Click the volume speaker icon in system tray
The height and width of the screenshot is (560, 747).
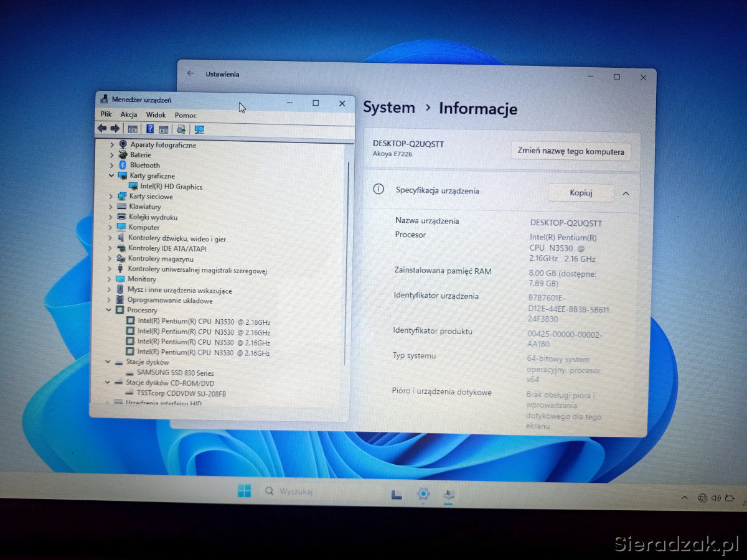(715, 498)
